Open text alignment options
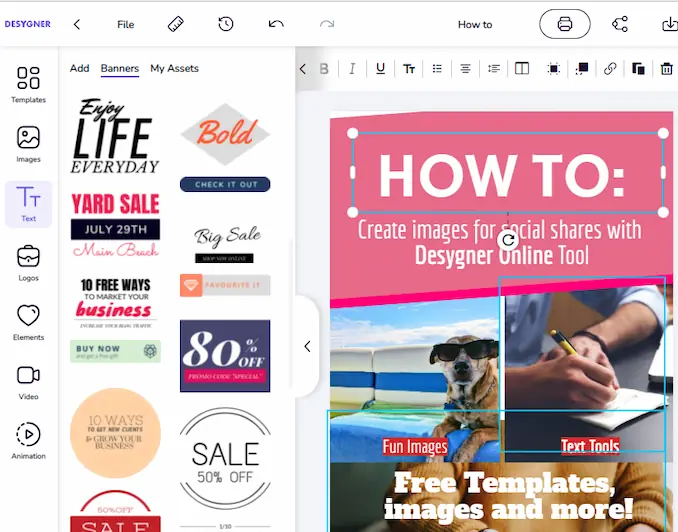Image resolution: width=678 pixels, height=532 pixels. click(465, 69)
